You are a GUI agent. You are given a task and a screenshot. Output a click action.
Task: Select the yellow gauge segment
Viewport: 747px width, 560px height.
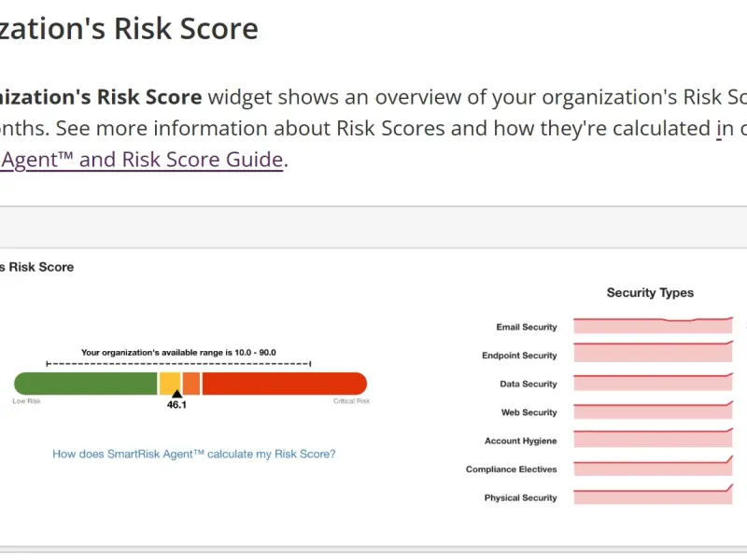170,383
